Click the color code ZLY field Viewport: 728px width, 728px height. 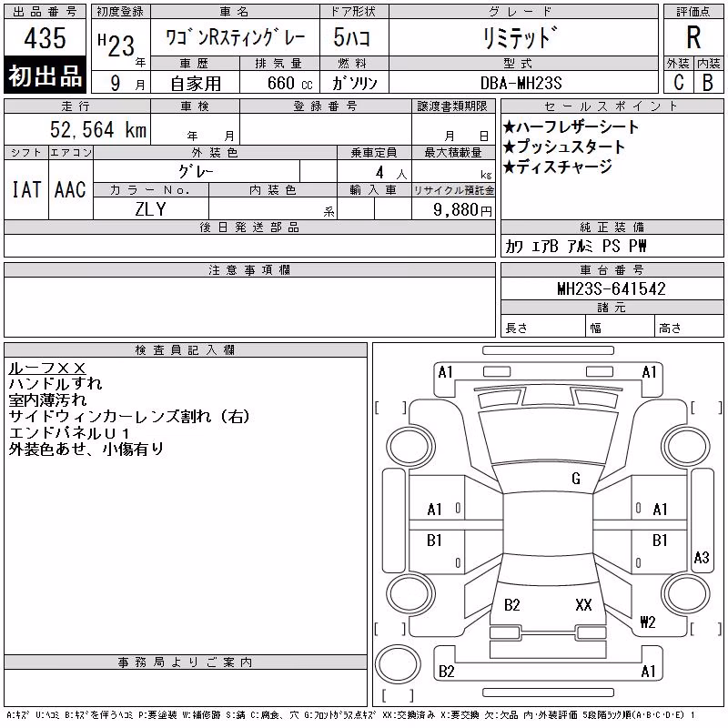click(x=150, y=209)
